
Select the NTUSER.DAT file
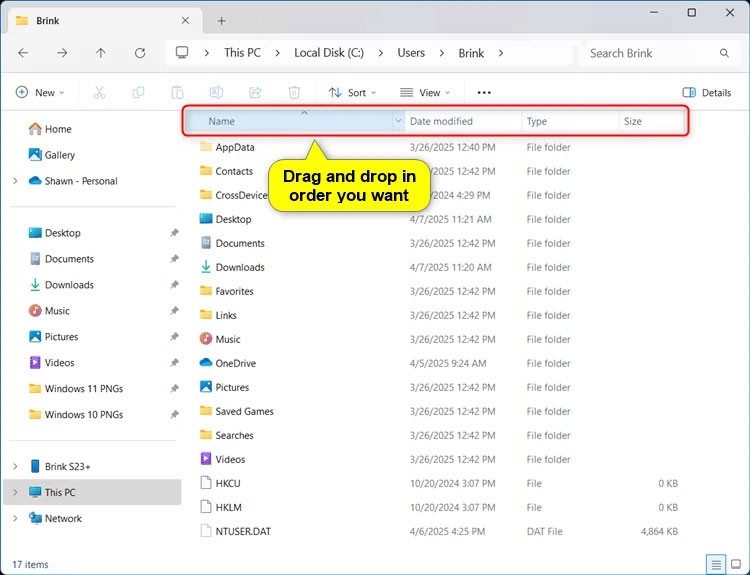pos(243,532)
